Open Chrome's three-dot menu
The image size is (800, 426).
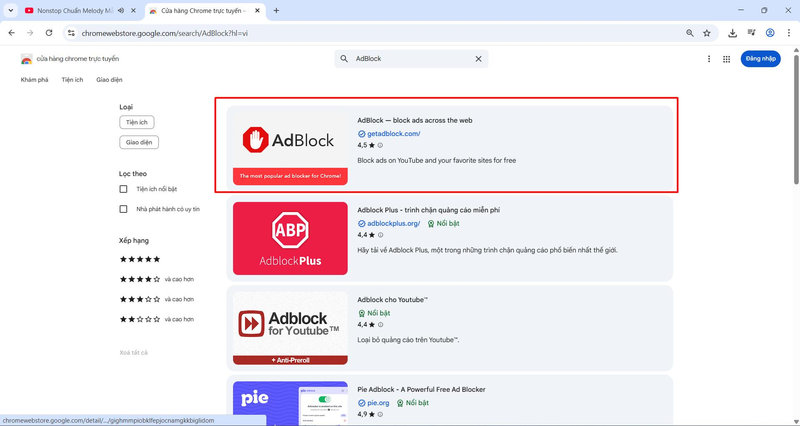789,33
